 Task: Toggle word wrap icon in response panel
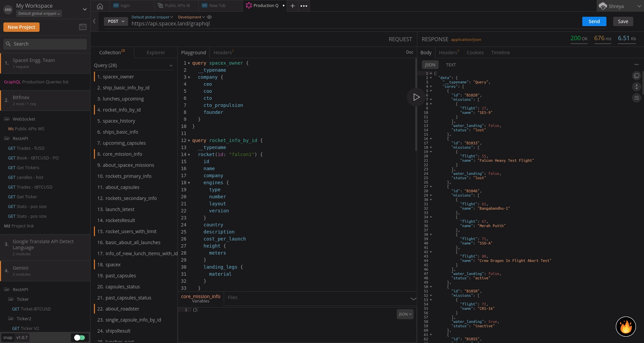[x=636, y=98]
